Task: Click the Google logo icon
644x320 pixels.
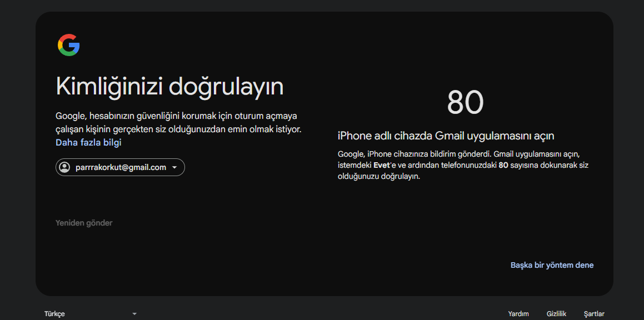Action: 68,45
